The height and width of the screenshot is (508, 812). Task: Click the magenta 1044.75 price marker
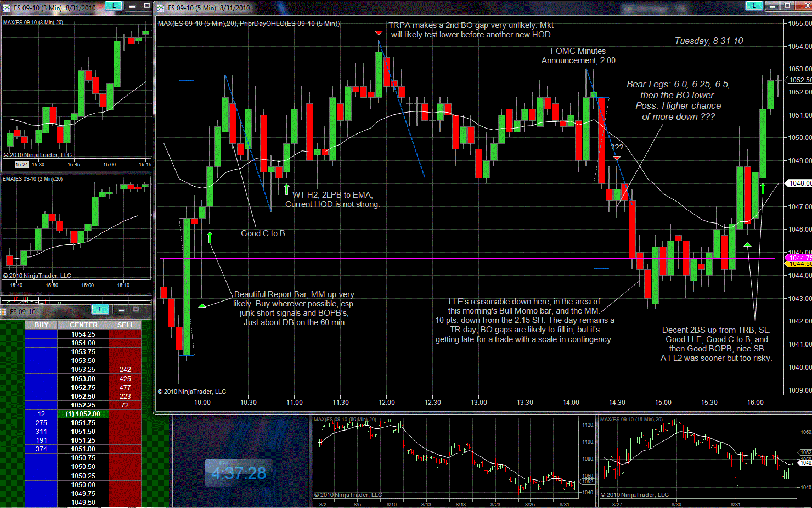pos(798,258)
